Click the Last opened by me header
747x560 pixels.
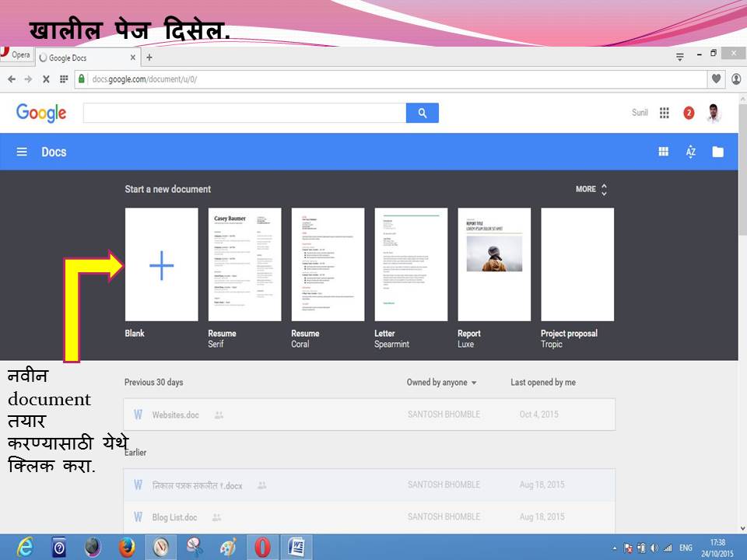coord(543,383)
